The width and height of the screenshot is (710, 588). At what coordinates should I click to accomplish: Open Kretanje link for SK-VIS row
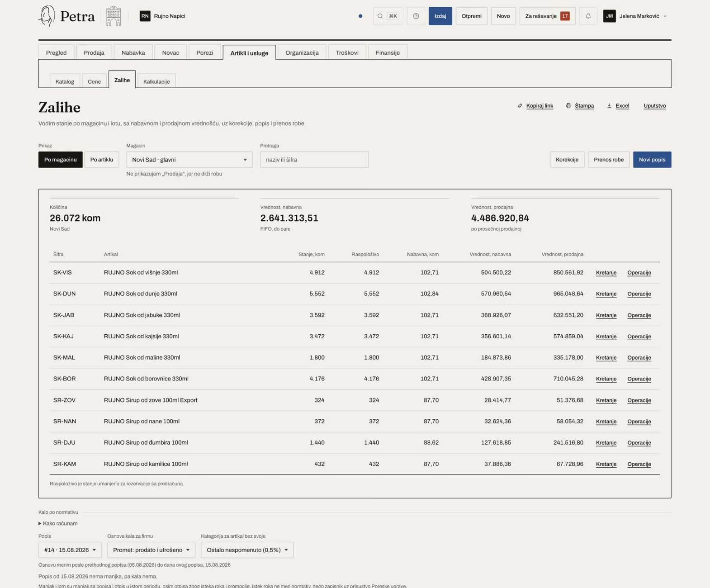pyautogui.click(x=606, y=273)
